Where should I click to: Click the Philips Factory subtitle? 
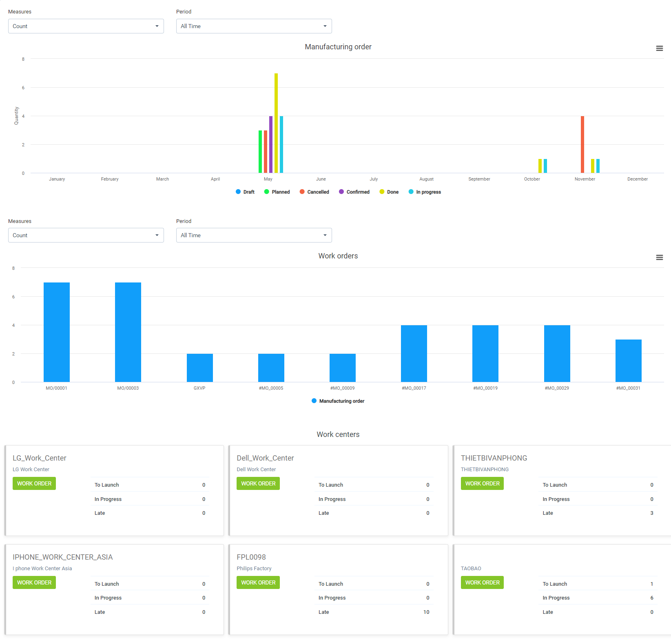(x=254, y=568)
